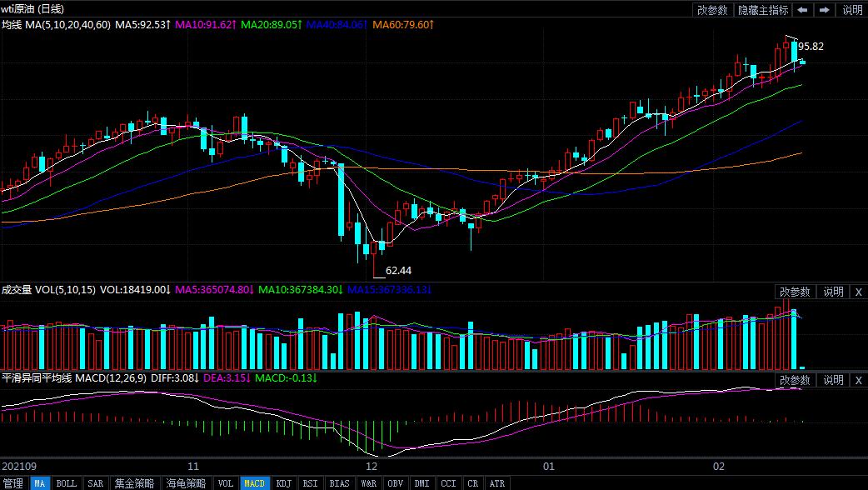
Task: Open 改参数 for the main chart
Action: point(712,10)
